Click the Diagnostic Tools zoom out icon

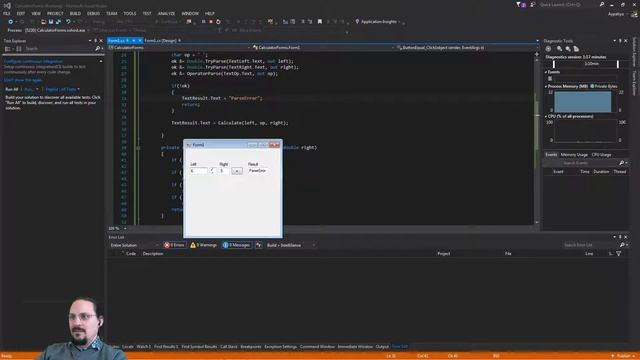point(568,49)
